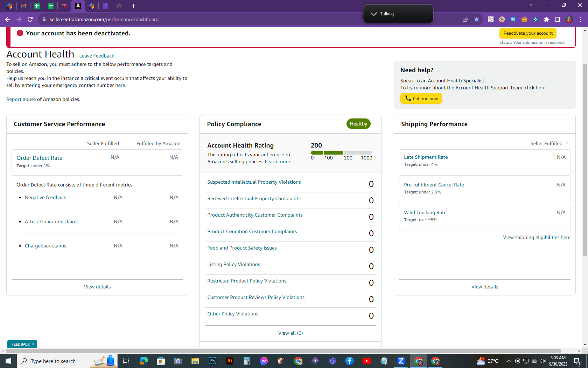Viewport: 588px width, 368px height.
Task: Open the tab search chevron
Action: point(532,5)
